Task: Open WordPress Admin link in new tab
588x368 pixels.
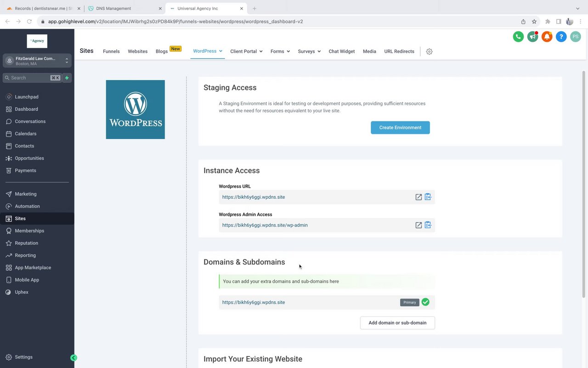Action: click(x=418, y=225)
